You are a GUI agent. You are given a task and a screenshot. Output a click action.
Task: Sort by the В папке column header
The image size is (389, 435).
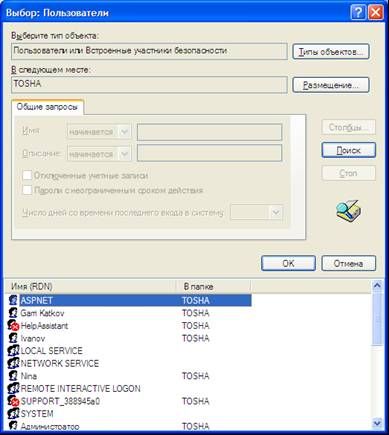pos(213,286)
